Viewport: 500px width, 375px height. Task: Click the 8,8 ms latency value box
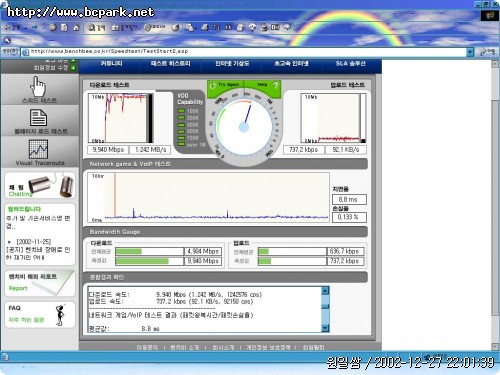pos(349,199)
